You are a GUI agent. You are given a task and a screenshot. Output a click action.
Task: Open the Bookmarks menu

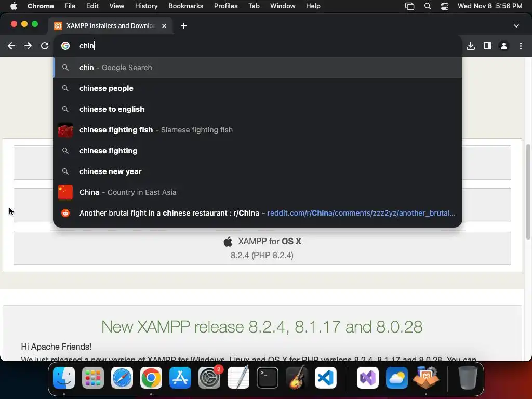186,6
